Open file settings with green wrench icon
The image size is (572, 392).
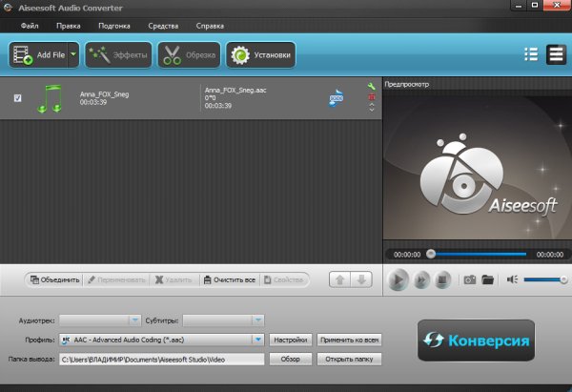coord(372,87)
